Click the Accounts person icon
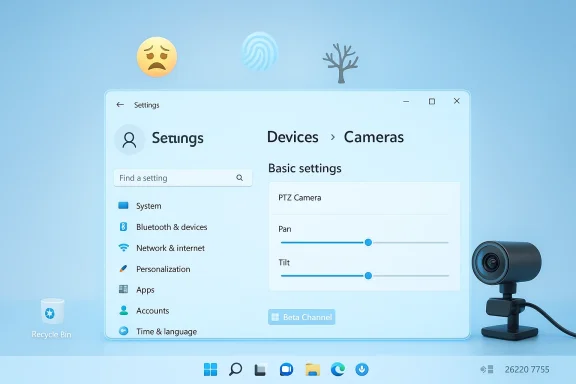Viewport: 576px width, 384px height. coord(124,311)
